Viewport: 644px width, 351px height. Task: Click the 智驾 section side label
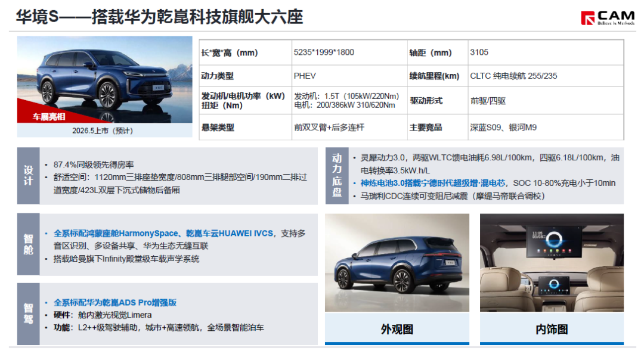(29, 314)
